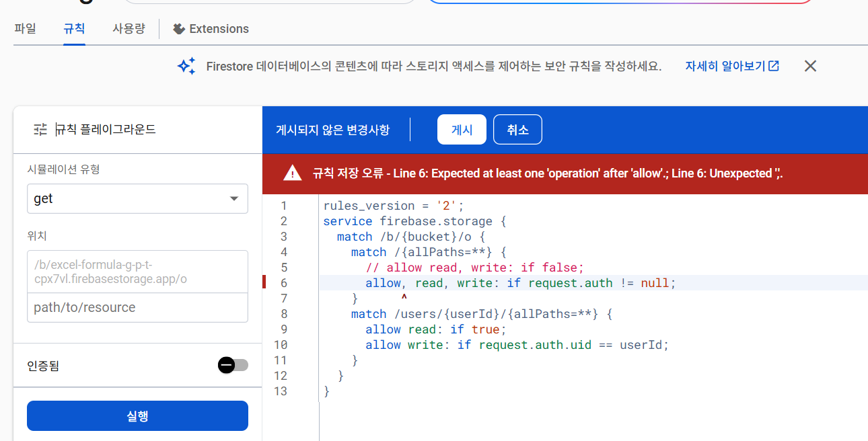Click the Extensions puzzle icon
This screenshot has height=441, width=868.
pyautogui.click(x=179, y=29)
